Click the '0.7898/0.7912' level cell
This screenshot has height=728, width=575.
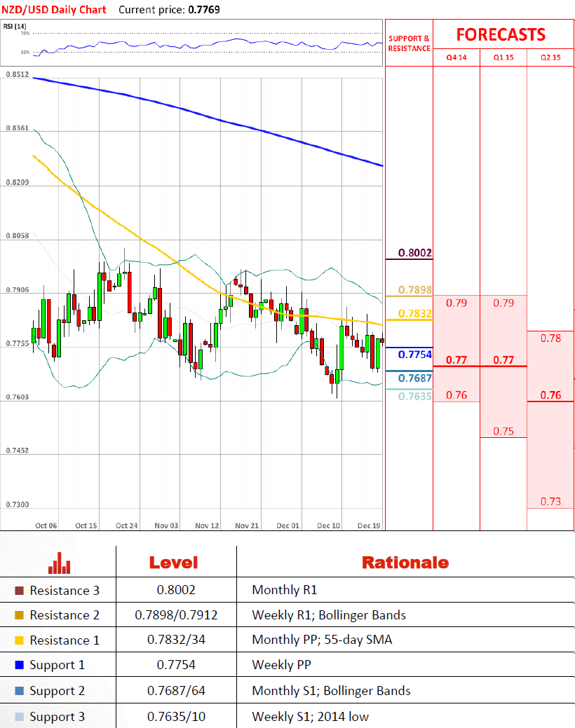coord(176,615)
